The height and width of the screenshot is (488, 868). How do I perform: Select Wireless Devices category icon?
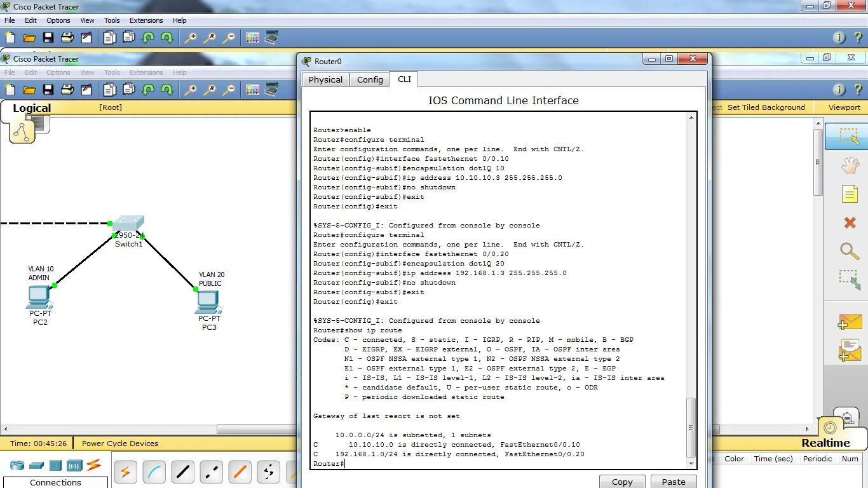coord(74,465)
